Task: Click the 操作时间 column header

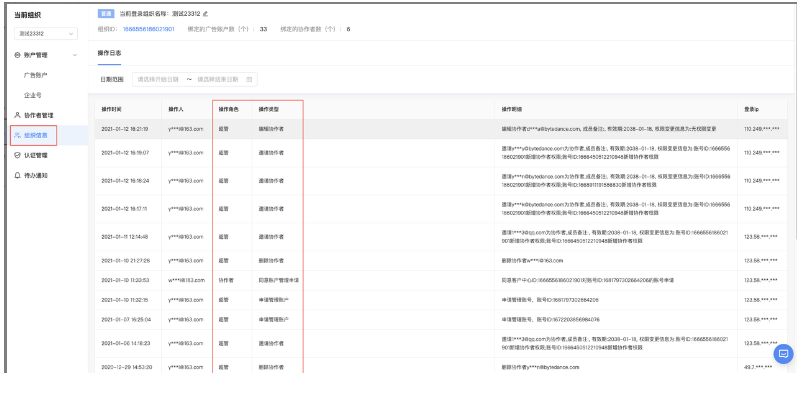Action: click(111, 109)
